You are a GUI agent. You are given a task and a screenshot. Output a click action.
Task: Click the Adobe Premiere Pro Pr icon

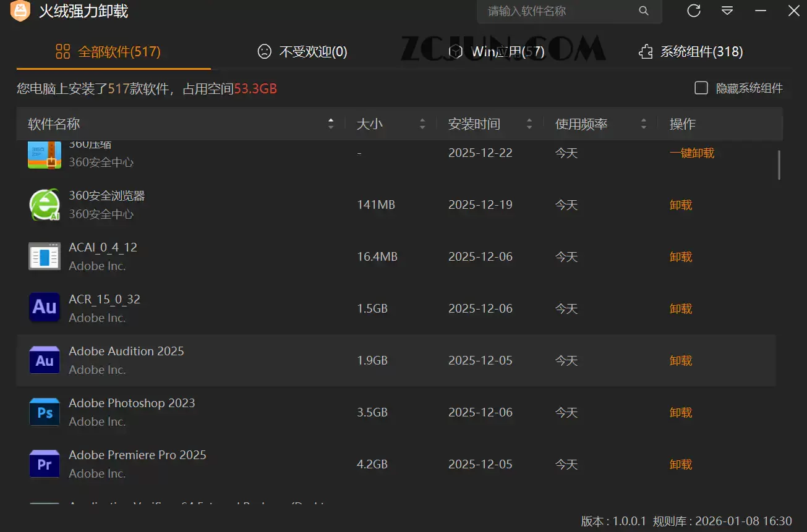44,463
